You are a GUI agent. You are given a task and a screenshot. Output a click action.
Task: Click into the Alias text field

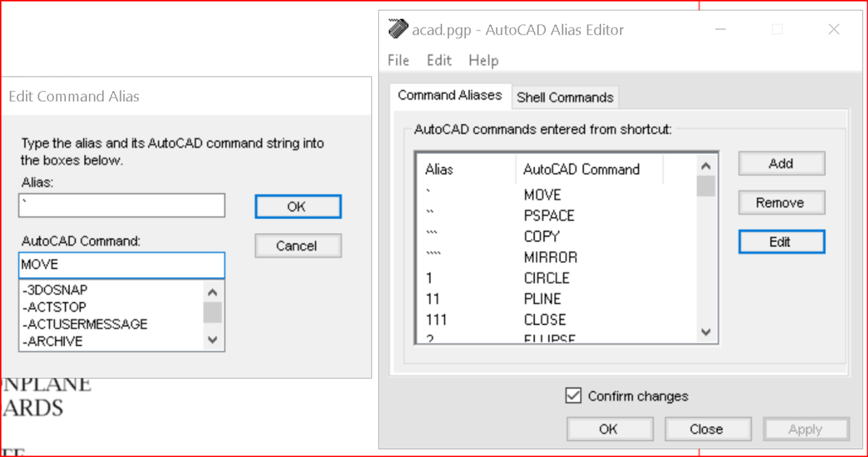click(122, 205)
